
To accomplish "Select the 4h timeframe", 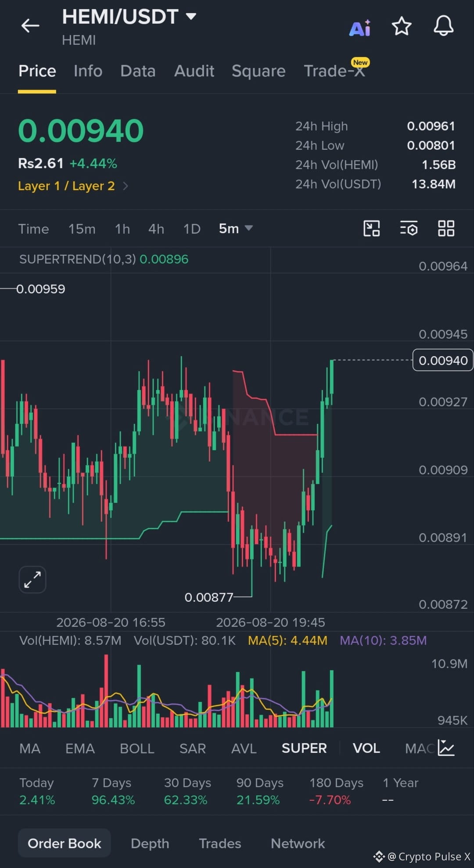I will click(156, 229).
